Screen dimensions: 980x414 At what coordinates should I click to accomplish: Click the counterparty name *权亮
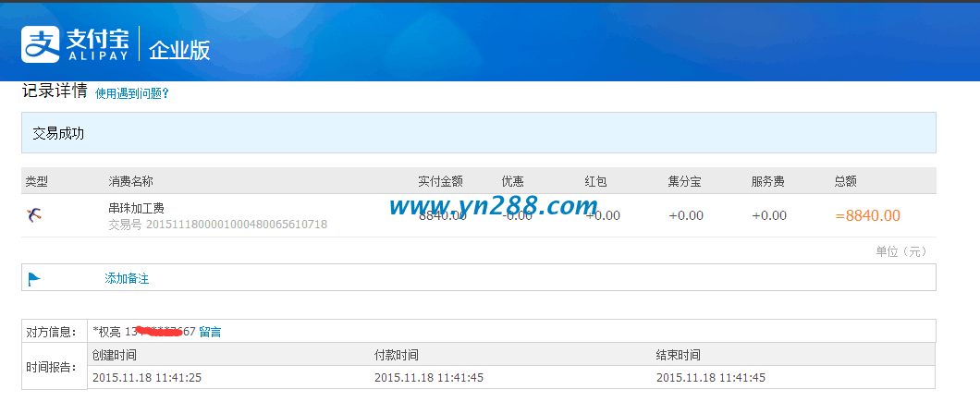click(107, 331)
